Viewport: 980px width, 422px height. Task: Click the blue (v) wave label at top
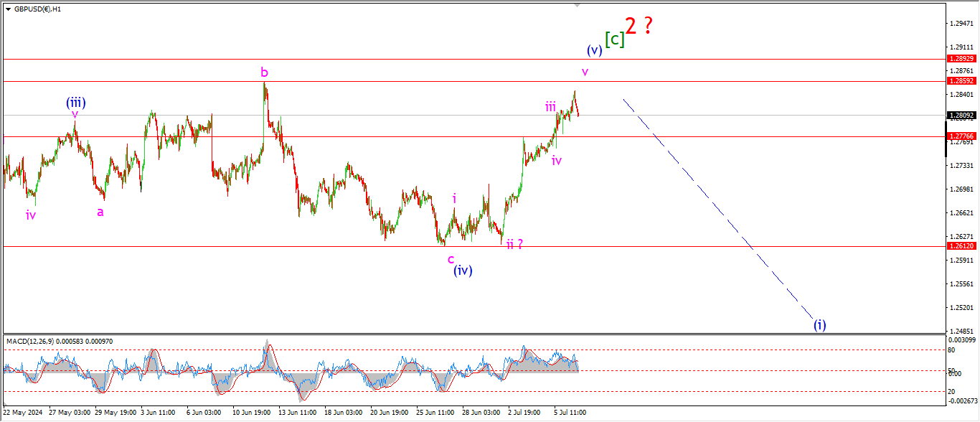594,50
